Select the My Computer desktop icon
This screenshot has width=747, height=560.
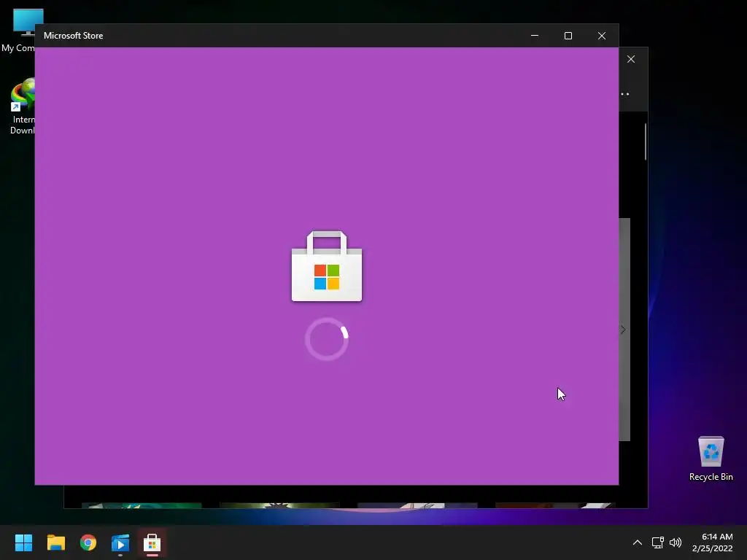18,30
